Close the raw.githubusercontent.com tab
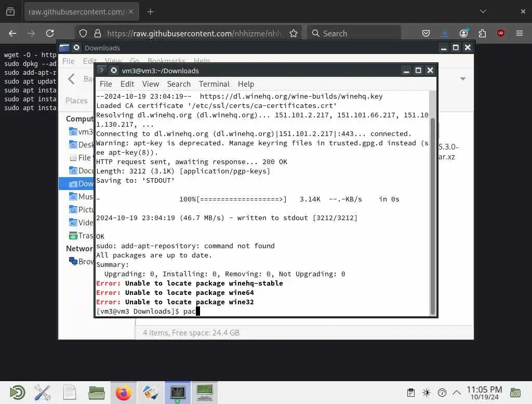The width and height of the screenshot is (532, 404). coord(131,11)
